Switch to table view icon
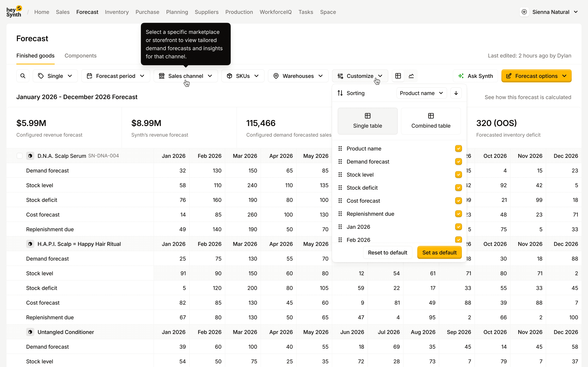This screenshot has height=367, width=588. [x=398, y=76]
